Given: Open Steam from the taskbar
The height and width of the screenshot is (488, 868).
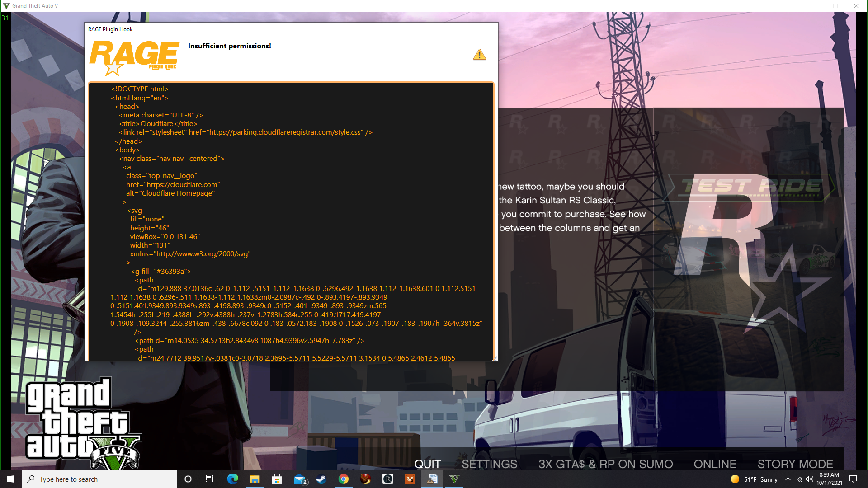Looking at the screenshot, I should [x=321, y=479].
